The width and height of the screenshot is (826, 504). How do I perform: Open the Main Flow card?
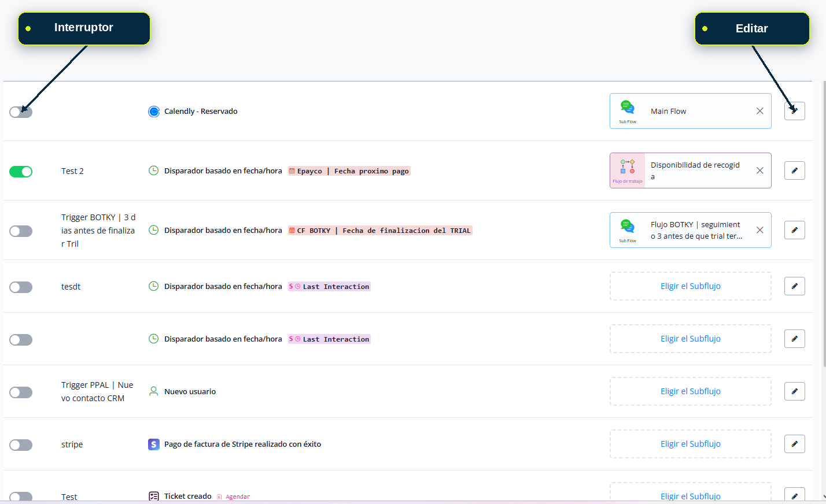click(691, 111)
